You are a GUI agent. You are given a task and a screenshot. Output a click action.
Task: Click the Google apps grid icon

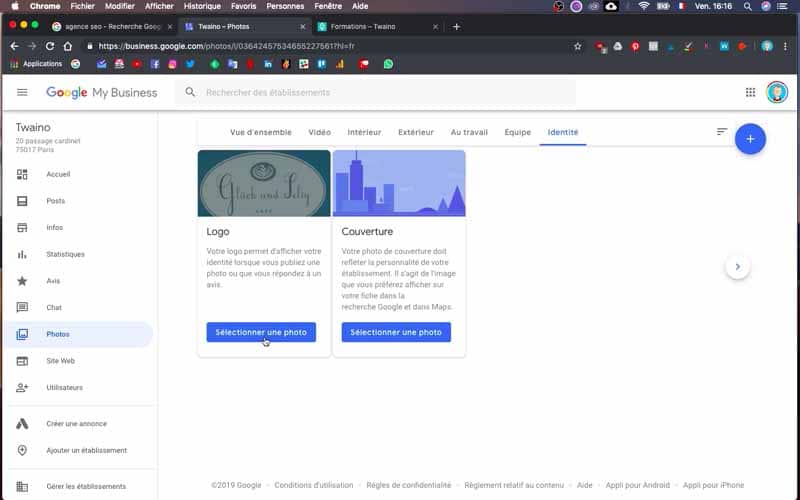click(x=750, y=92)
